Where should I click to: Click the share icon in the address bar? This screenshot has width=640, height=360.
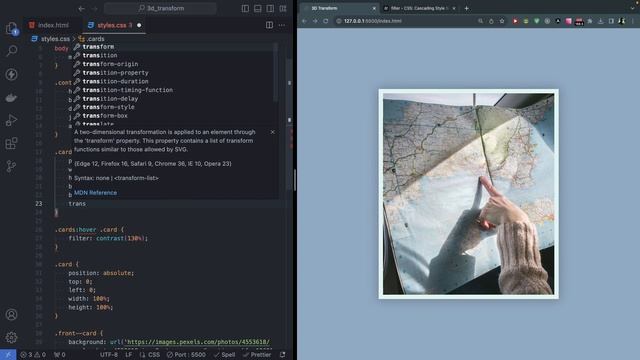pos(491,21)
